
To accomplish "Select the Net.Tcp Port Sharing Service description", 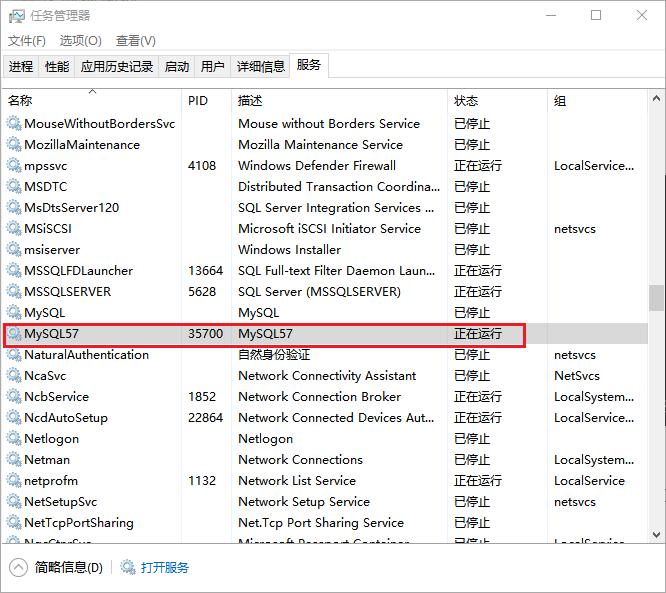I will (321, 523).
